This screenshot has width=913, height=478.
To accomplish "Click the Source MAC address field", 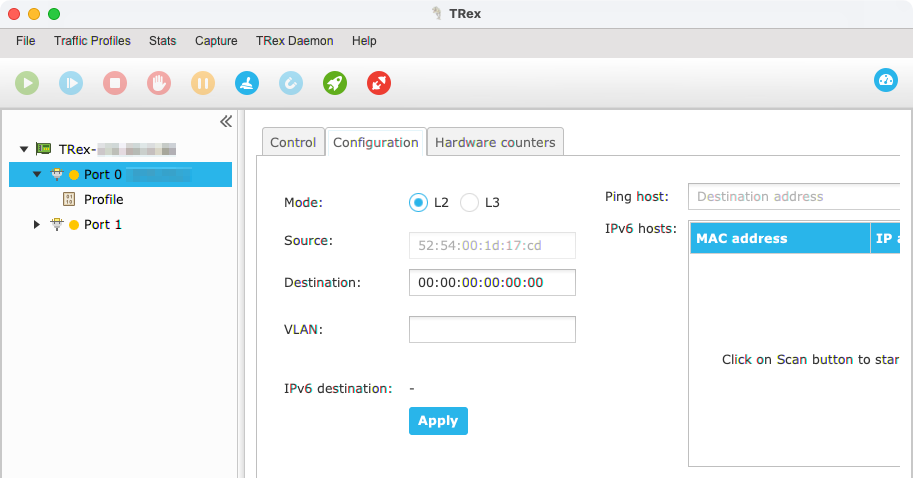I will click(492, 245).
